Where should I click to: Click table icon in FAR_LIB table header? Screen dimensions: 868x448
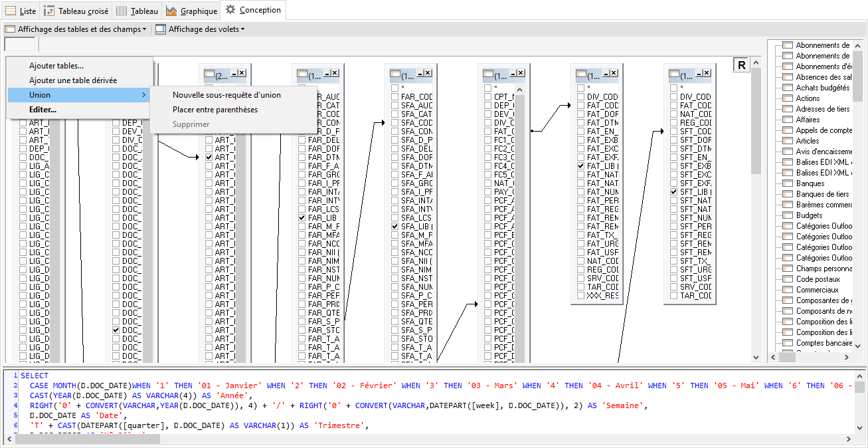pos(302,73)
